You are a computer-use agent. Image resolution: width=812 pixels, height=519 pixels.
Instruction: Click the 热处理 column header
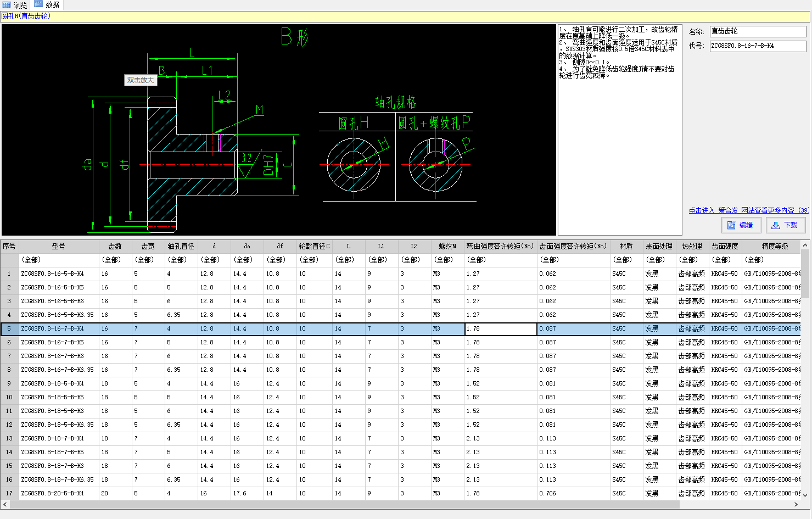692,246
